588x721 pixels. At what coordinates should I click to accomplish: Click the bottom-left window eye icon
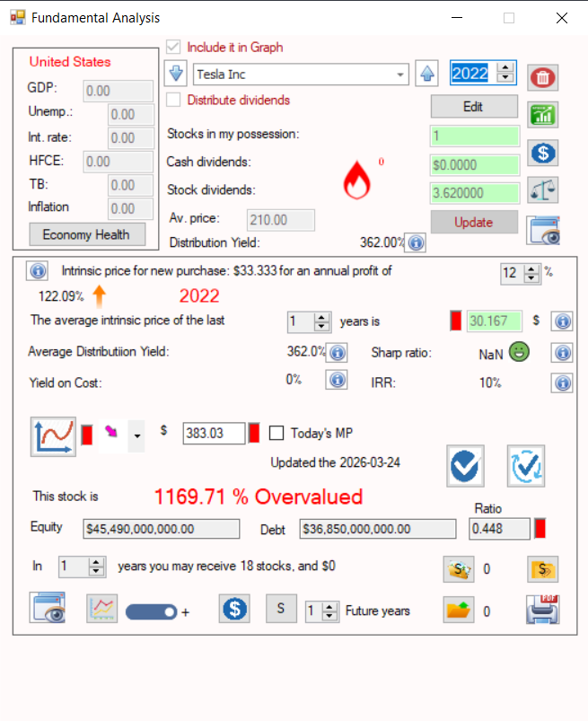point(48,608)
